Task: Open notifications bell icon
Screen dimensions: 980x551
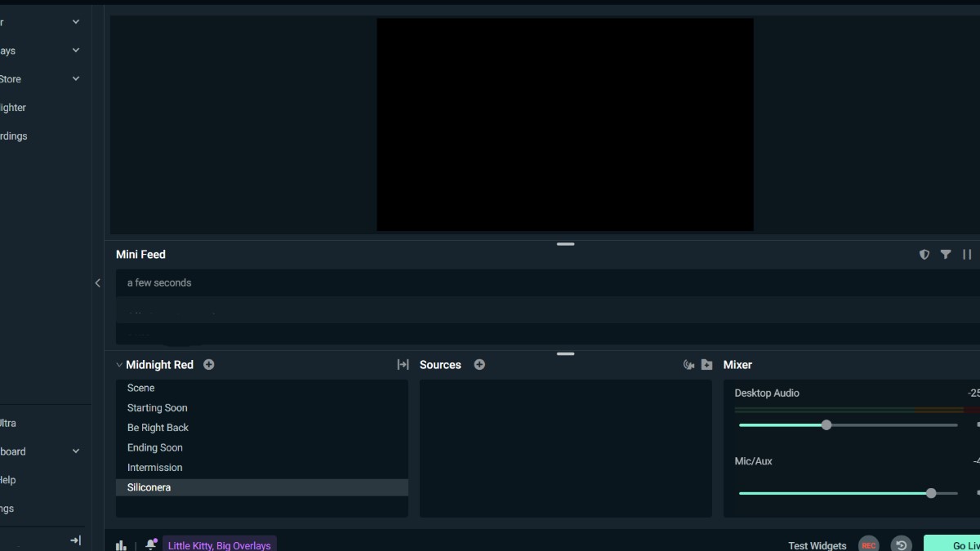Action: pos(150,544)
